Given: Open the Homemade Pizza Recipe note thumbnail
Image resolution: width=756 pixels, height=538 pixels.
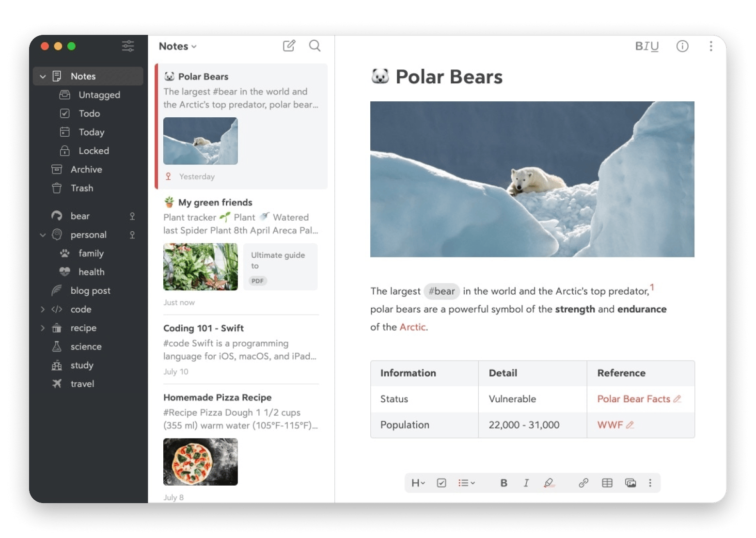Looking at the screenshot, I should point(200,461).
